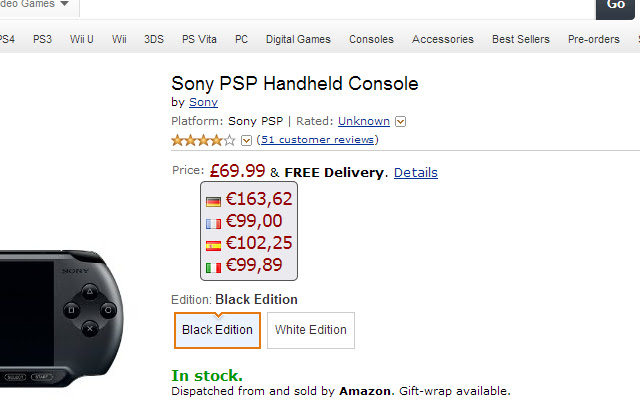
Task: Click the Sony brand link
Action: coord(203,102)
